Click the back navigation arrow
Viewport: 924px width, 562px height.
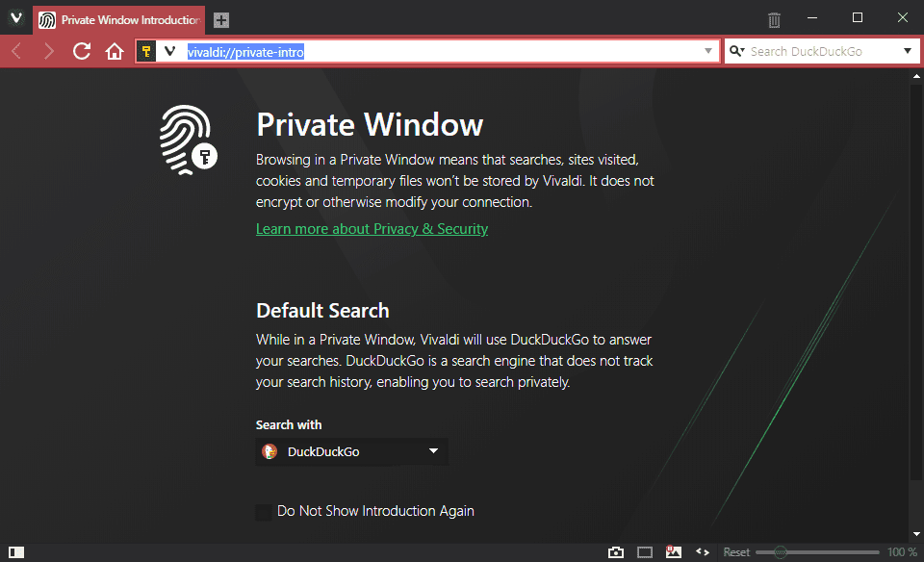pyautogui.click(x=16, y=51)
